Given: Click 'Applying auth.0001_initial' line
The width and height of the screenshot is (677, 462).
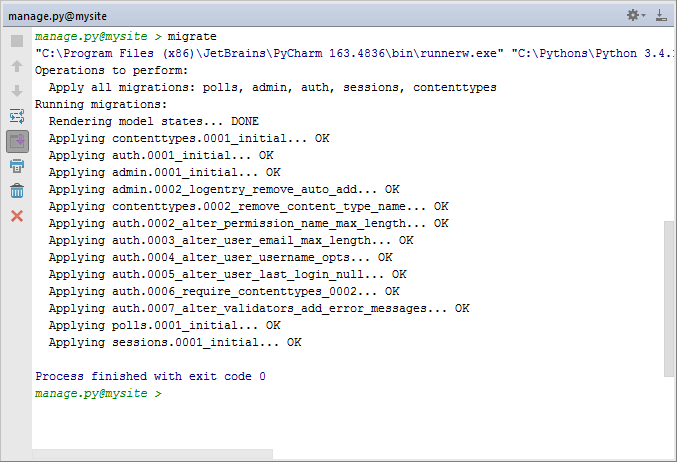Looking at the screenshot, I should 161,155.
